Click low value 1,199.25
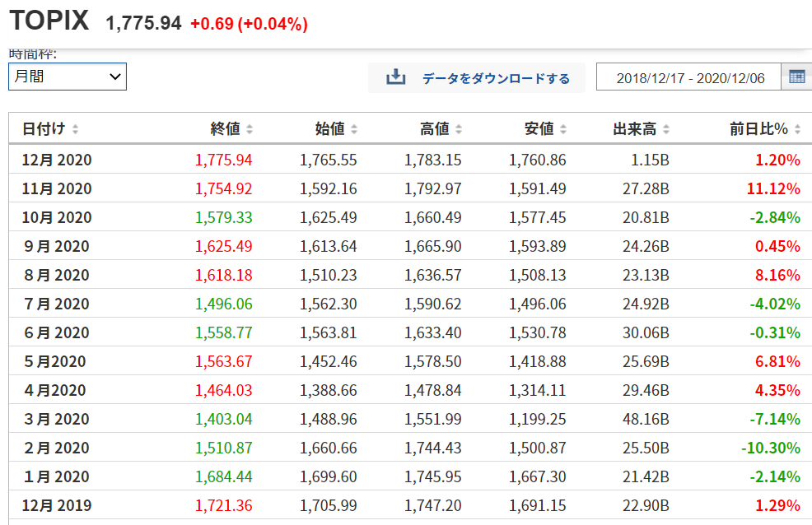812x525 pixels. [x=538, y=419]
